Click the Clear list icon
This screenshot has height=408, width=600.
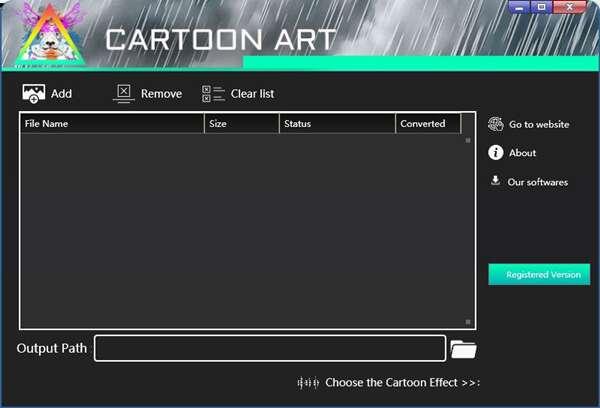pos(213,93)
